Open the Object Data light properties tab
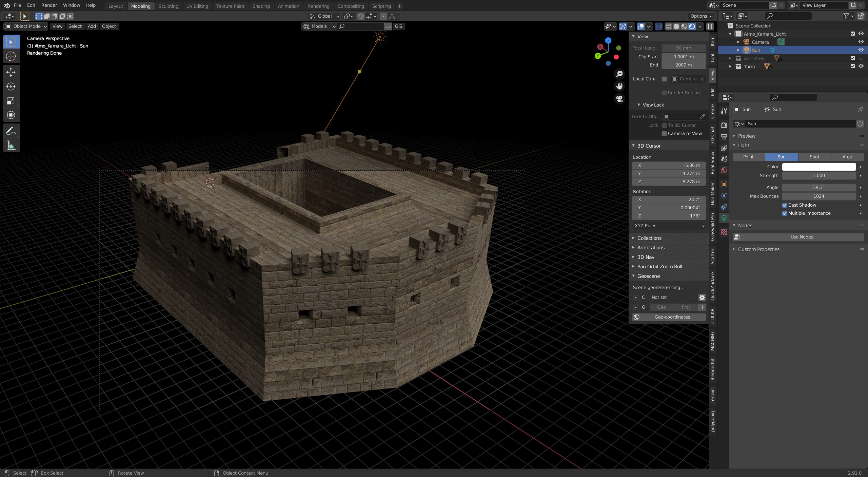868x477 pixels. point(724,218)
